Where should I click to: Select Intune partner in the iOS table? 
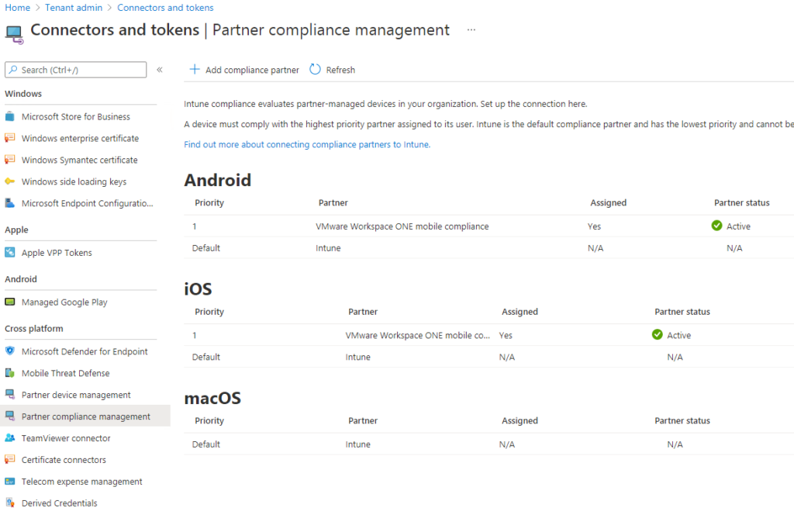(x=358, y=358)
